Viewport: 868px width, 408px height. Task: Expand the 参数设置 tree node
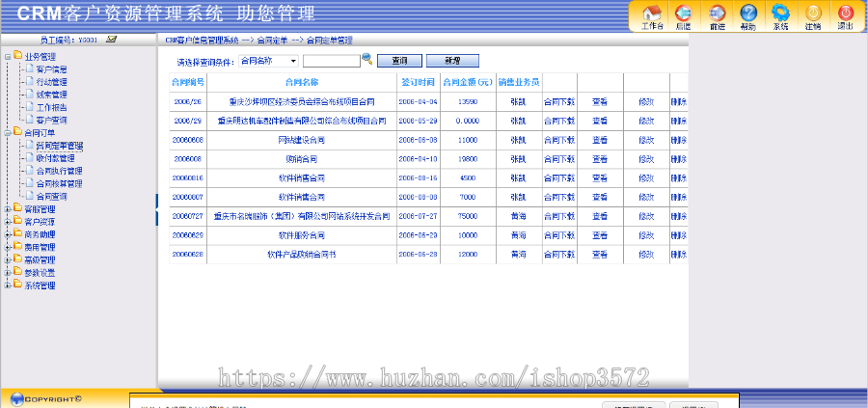[x=8, y=273]
